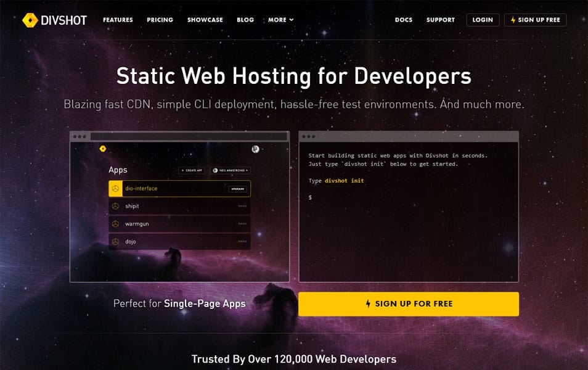Screen dimensions: 588x370
Task: Open the Neil Armstrong account dropdown
Action: tap(230, 170)
